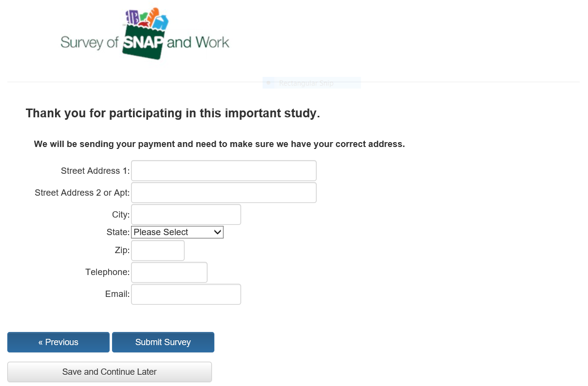Click the 'Thank you for participating' heading

172,113
